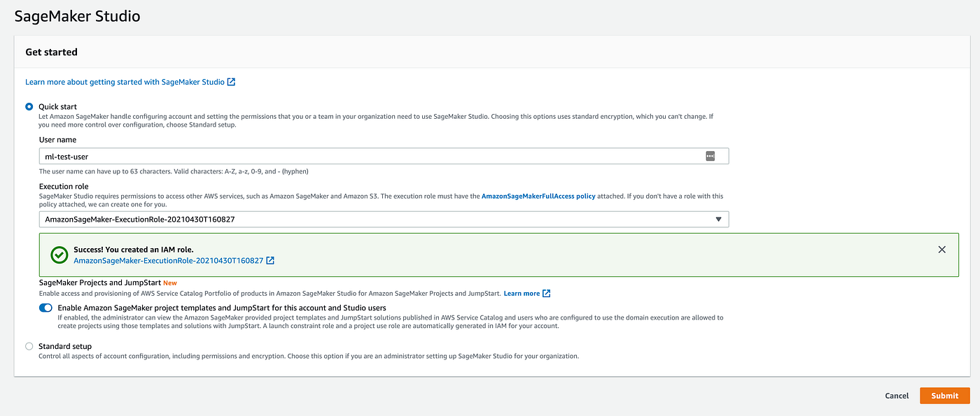
Task: Click the Cancel button
Action: point(897,396)
